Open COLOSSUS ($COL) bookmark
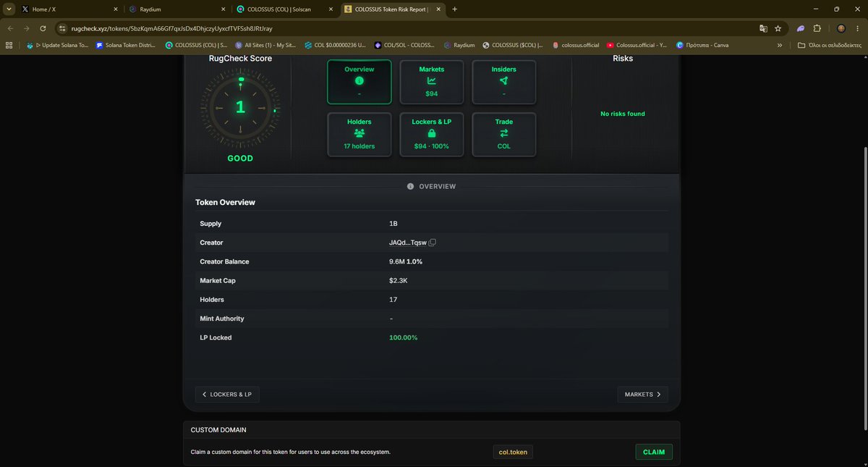868x467 pixels. 513,45
